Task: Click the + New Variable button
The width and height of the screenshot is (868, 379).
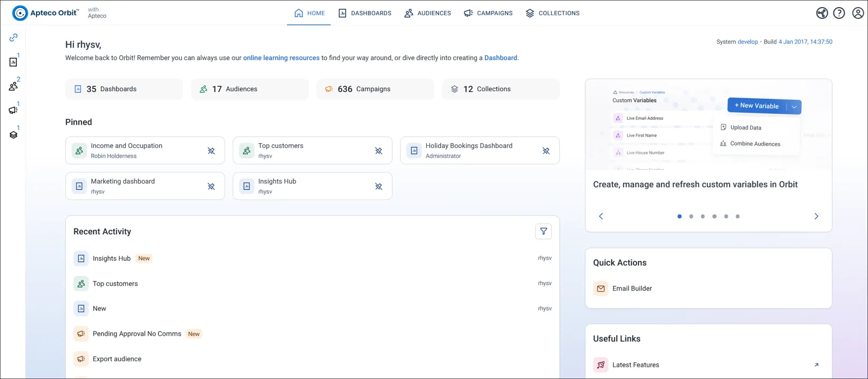Action: coord(757,106)
